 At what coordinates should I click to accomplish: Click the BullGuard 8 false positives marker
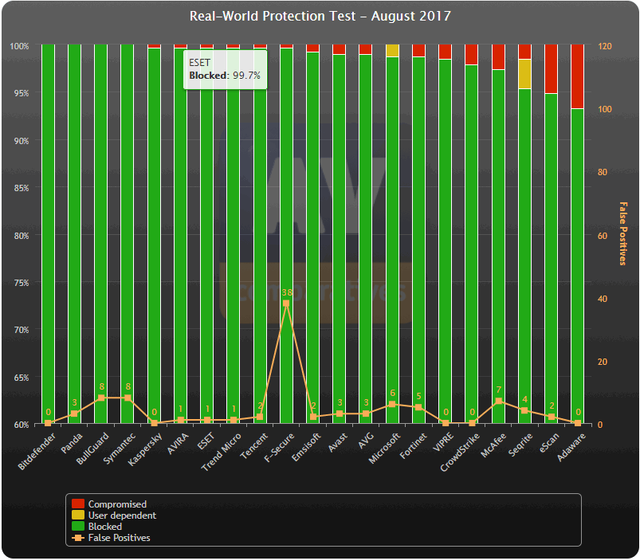[x=101, y=398]
